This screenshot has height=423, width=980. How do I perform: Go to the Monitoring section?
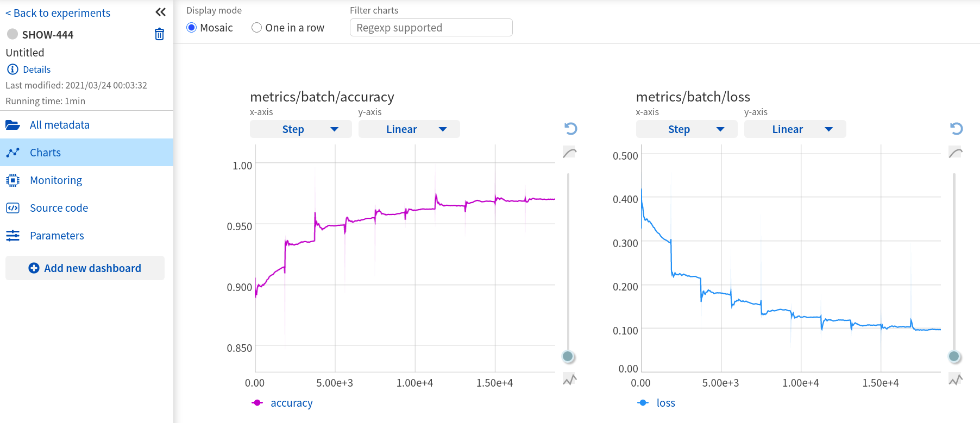point(56,180)
